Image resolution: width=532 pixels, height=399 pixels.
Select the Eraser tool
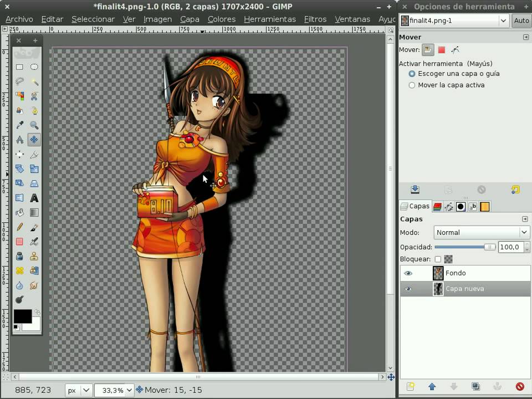[20, 242]
